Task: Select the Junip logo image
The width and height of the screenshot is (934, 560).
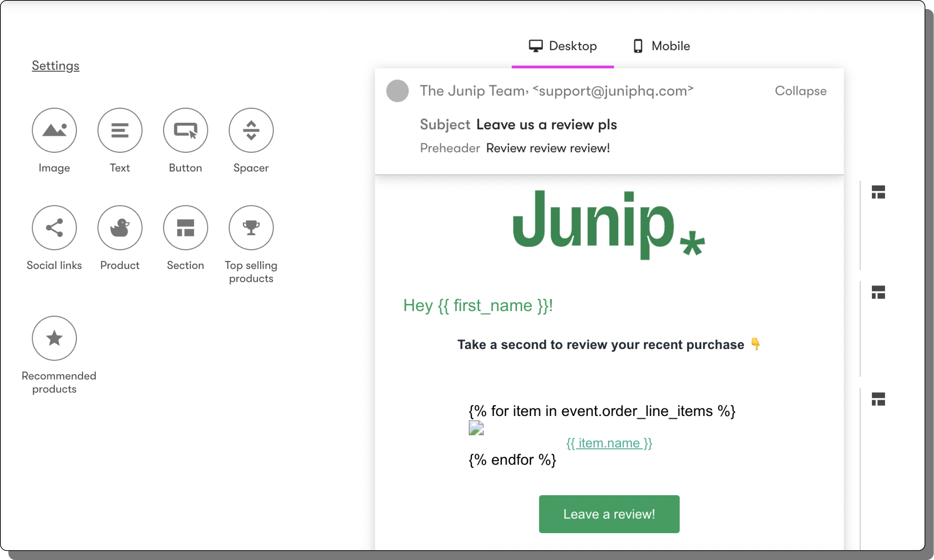Action: [608, 225]
